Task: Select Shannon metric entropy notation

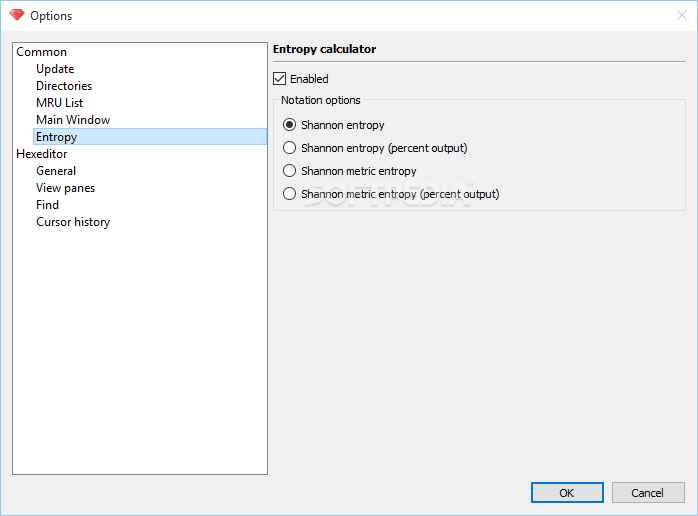Action: tap(289, 171)
